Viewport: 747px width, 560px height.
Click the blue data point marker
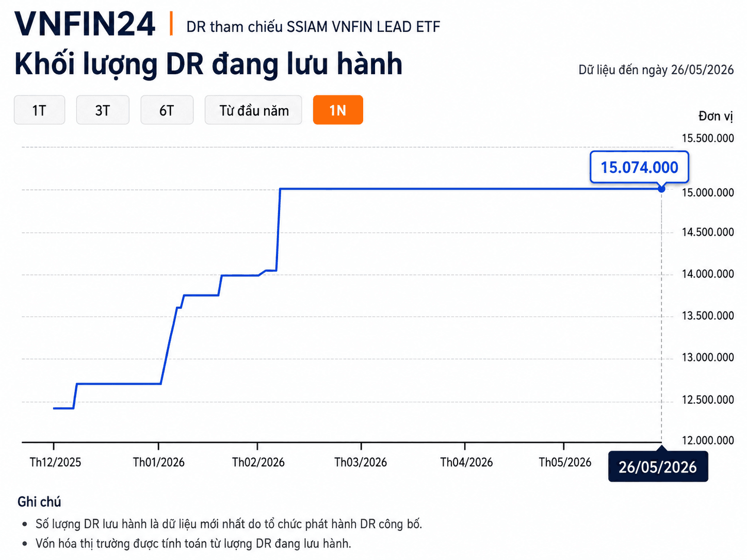pyautogui.click(x=661, y=189)
